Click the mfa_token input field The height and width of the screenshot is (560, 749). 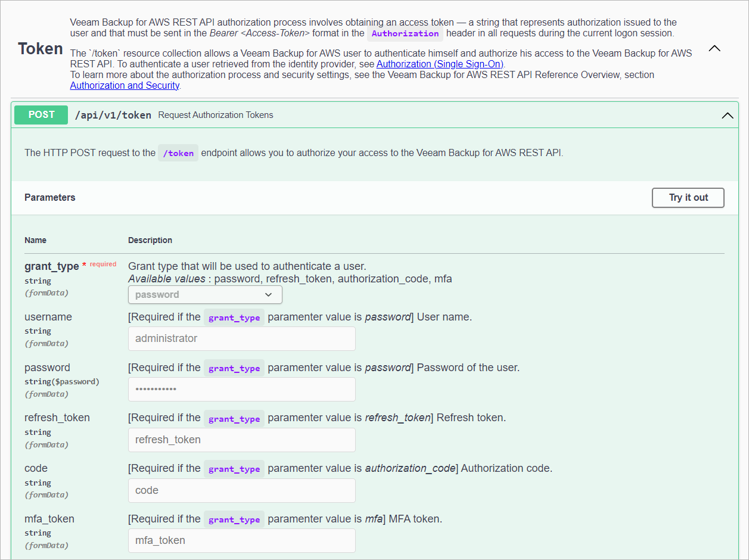click(242, 540)
